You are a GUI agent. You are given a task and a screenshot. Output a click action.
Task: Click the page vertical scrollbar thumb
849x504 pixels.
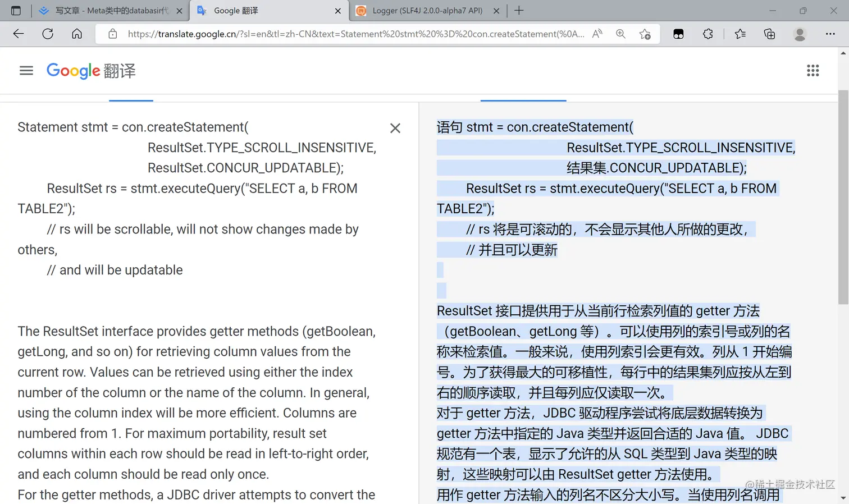coord(843,196)
